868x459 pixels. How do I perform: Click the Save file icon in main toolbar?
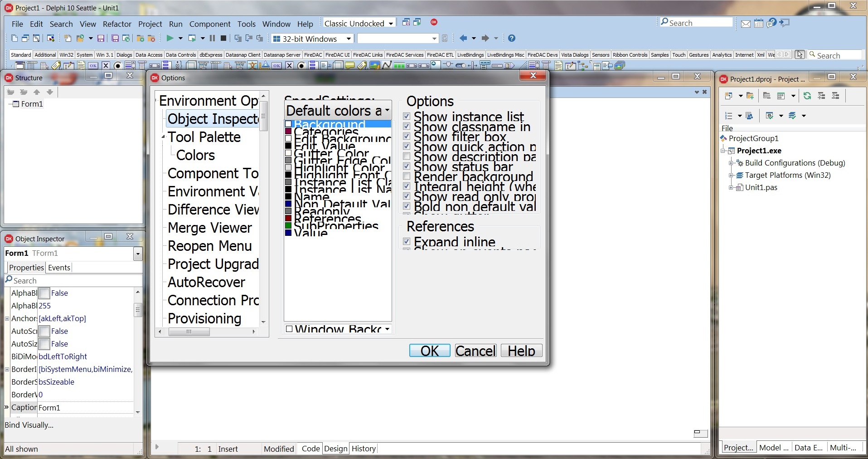pyautogui.click(x=101, y=39)
